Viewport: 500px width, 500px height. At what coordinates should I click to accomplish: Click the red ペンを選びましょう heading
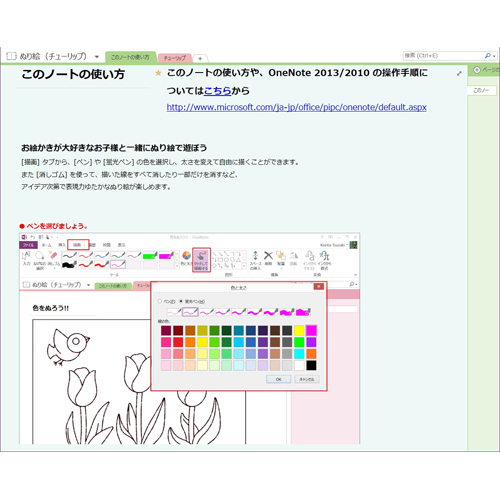click(x=53, y=226)
